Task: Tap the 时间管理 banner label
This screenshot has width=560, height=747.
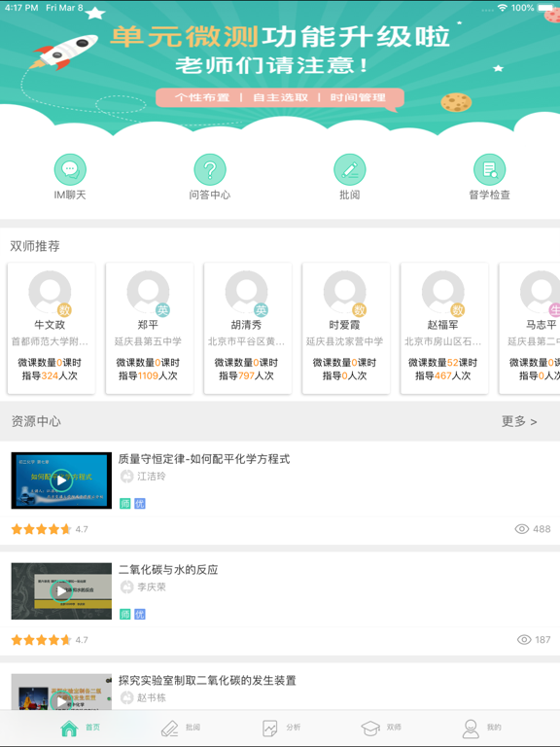Action: point(358,97)
